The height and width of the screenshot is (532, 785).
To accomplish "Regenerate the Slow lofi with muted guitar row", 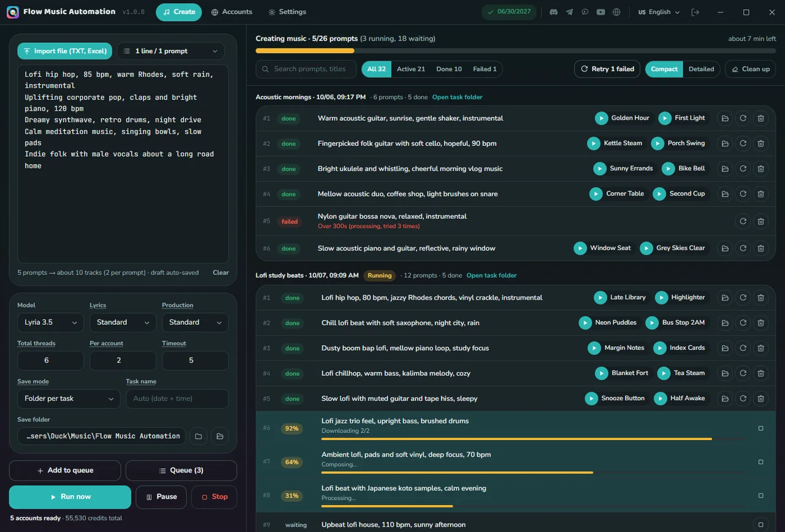I will (743, 398).
